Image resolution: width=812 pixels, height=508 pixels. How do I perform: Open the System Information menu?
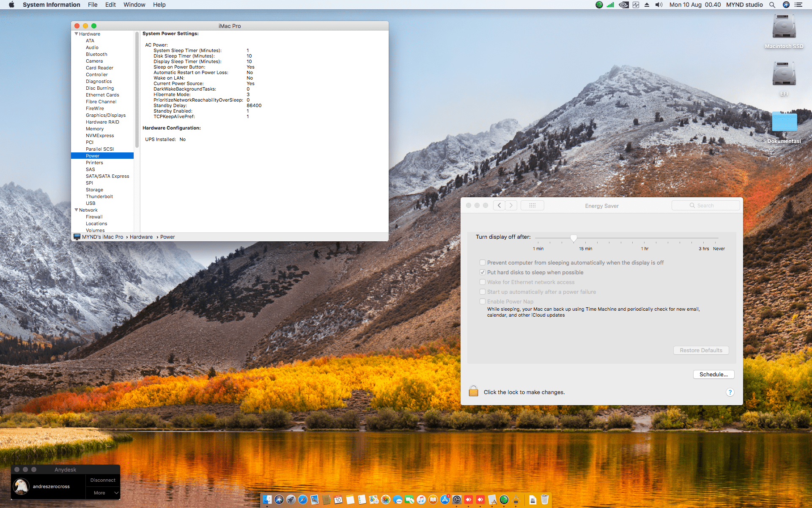point(51,5)
